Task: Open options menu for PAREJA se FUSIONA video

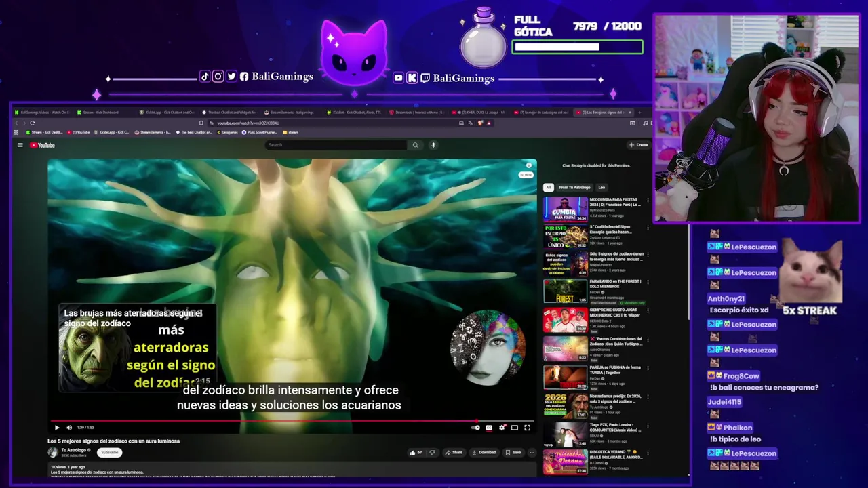Action: (x=648, y=368)
